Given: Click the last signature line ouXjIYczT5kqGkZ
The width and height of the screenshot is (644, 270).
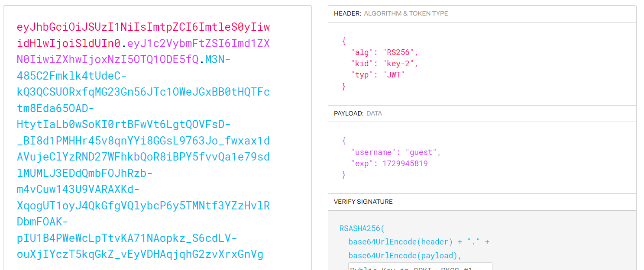Looking at the screenshot, I should (x=140, y=254).
